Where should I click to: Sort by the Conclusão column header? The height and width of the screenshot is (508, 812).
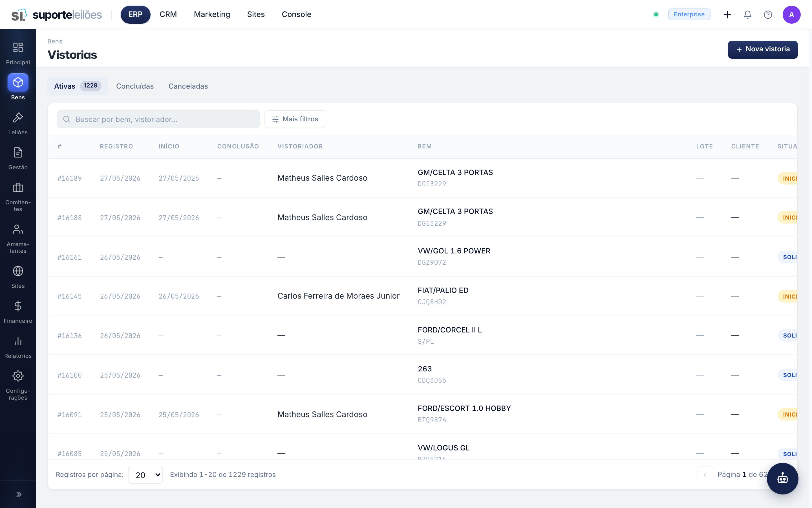point(238,146)
